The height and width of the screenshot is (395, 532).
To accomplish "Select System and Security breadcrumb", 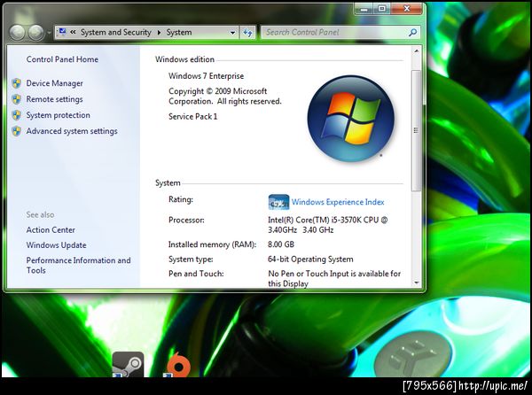I will [x=115, y=32].
